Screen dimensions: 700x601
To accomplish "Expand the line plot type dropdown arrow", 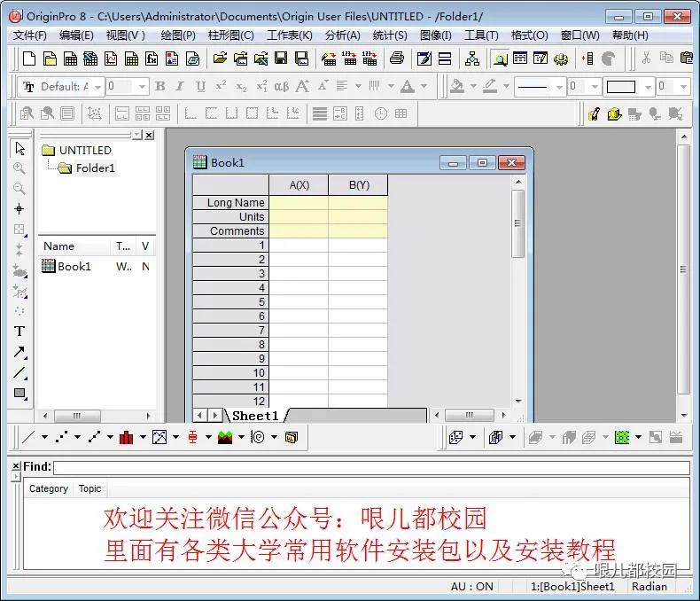I will pyautogui.click(x=44, y=437).
